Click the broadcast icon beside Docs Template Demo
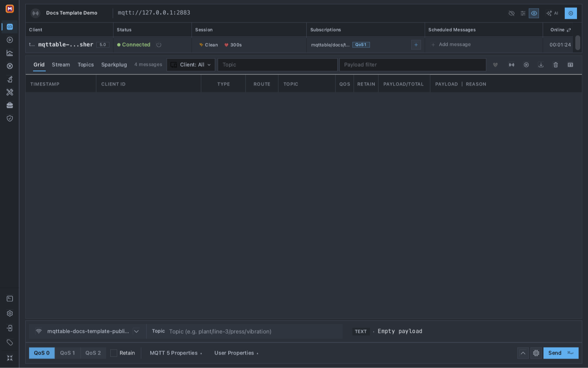The image size is (588, 368). point(36,13)
